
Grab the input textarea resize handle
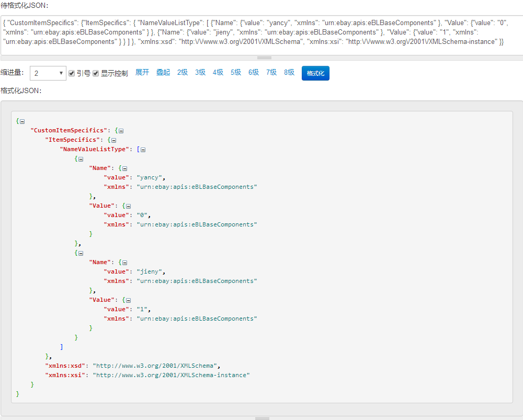(x=264, y=58)
